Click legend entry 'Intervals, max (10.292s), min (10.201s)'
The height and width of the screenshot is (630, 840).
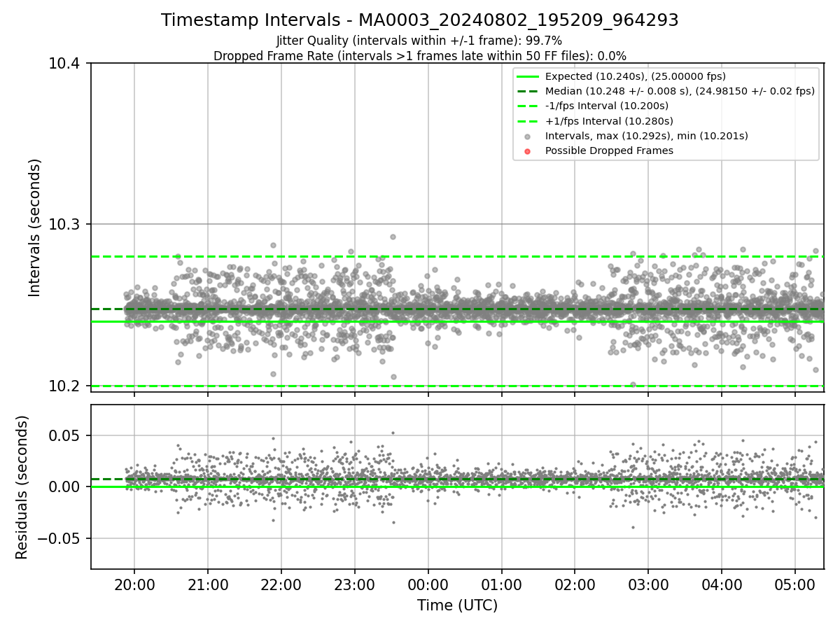click(647, 136)
